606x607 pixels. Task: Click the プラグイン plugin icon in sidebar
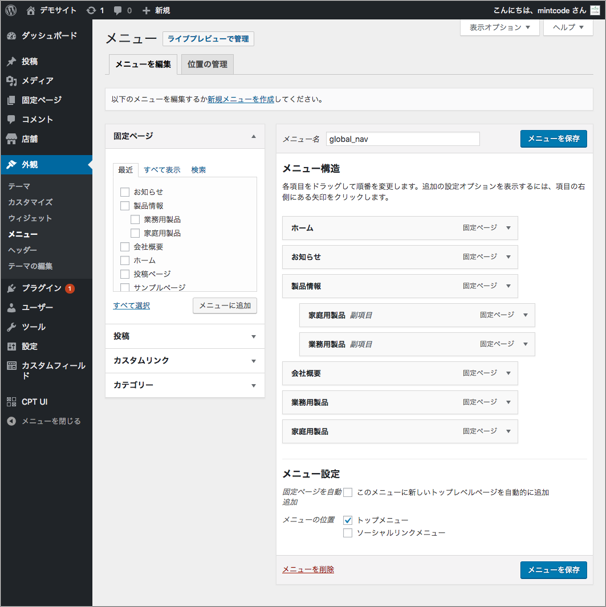coord(11,288)
